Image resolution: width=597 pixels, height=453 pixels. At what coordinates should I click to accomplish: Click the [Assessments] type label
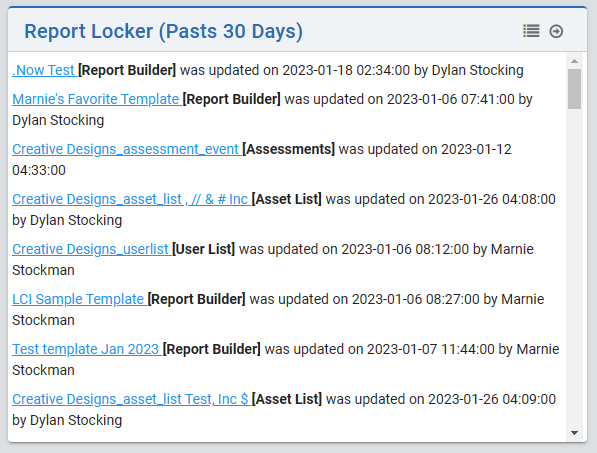click(289, 149)
